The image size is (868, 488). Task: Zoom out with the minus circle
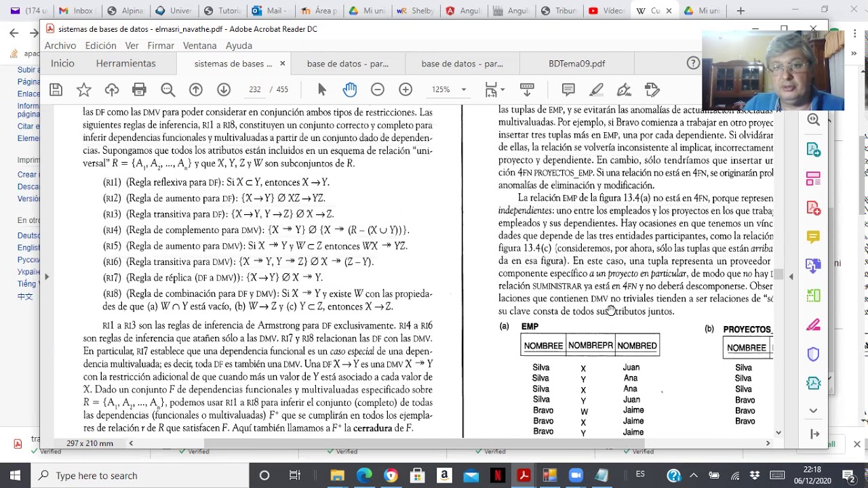point(377,89)
